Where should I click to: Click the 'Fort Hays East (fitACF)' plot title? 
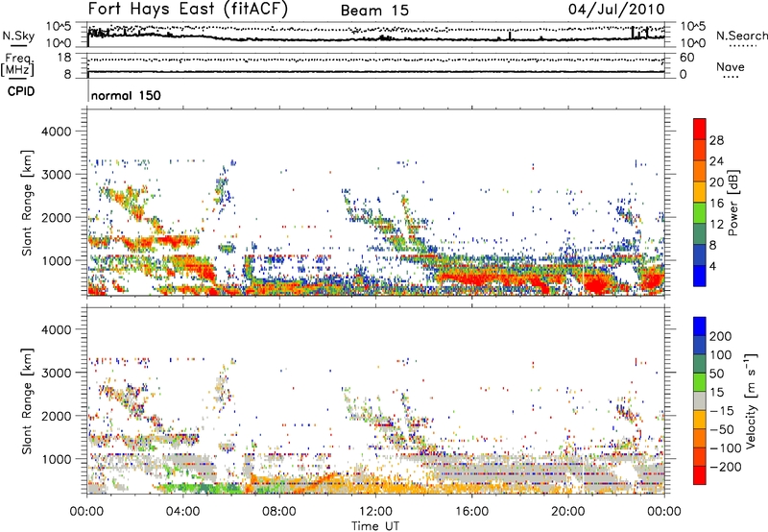188,9
